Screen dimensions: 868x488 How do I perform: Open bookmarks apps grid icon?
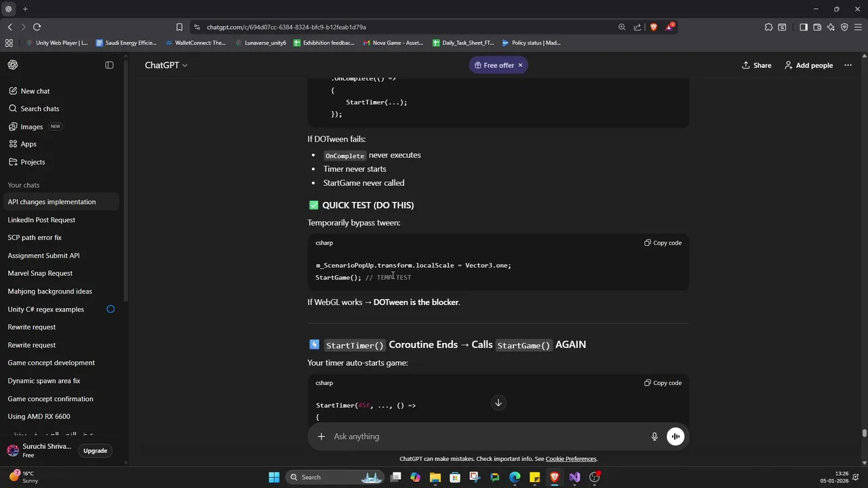9,43
